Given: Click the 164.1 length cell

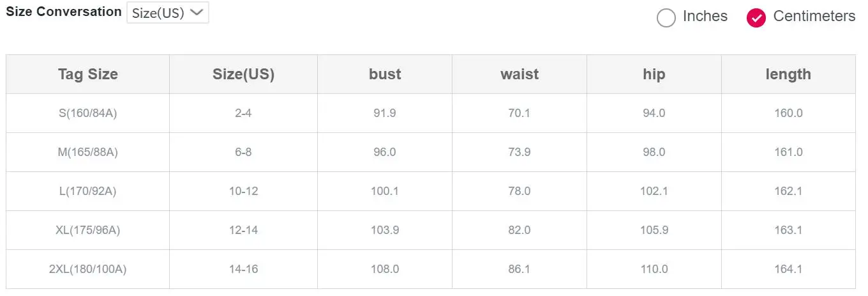Looking at the screenshot, I should pos(788,269).
